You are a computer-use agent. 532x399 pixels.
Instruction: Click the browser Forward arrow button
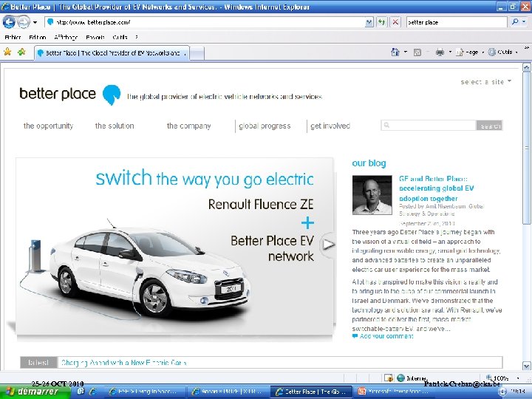(24, 22)
